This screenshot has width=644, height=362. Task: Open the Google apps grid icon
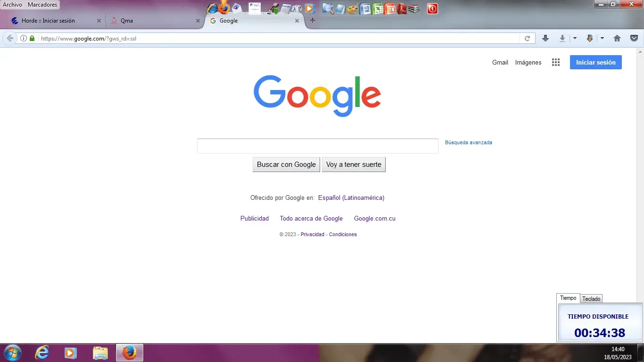tap(556, 62)
